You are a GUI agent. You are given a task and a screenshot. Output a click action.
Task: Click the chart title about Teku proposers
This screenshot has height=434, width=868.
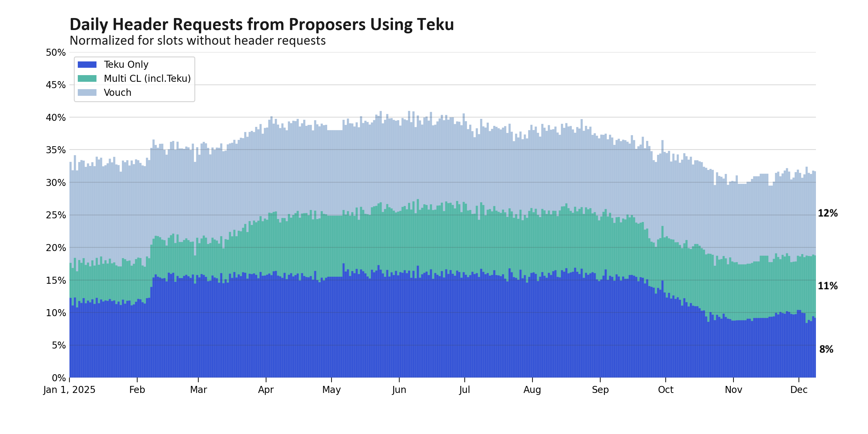pos(261,25)
